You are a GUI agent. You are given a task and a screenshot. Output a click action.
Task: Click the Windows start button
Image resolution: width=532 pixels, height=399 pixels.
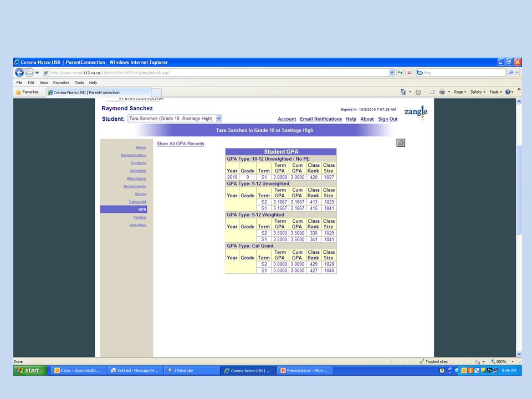tap(30, 371)
